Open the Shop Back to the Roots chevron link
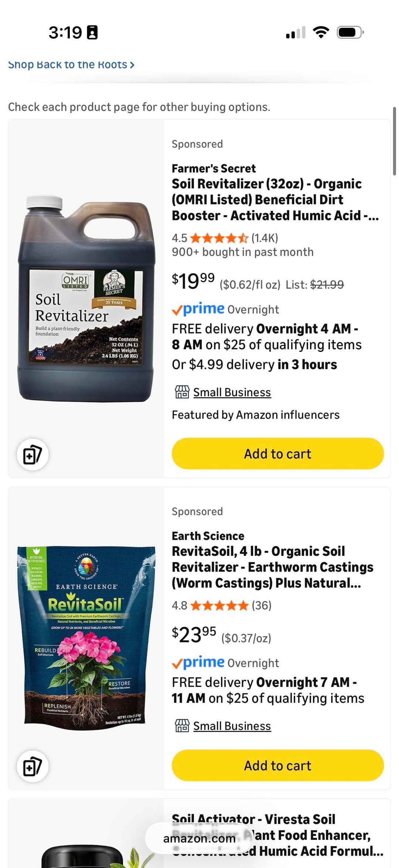The image size is (399, 868). [x=71, y=65]
